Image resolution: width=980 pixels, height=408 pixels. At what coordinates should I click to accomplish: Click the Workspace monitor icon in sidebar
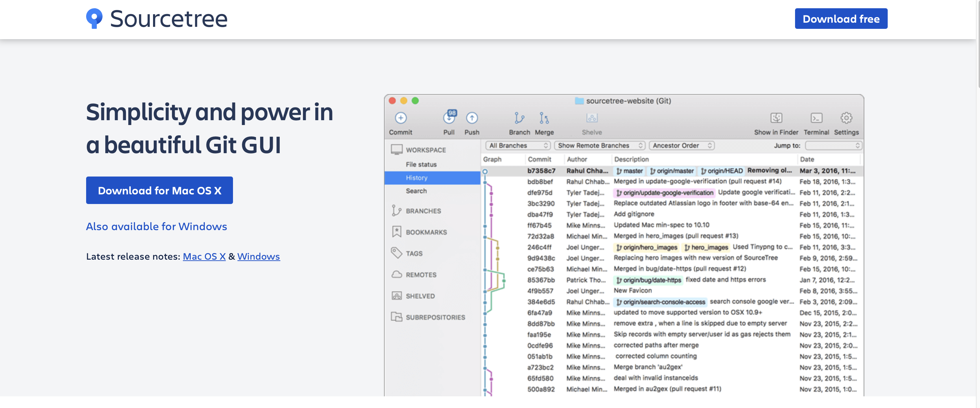pos(397,150)
